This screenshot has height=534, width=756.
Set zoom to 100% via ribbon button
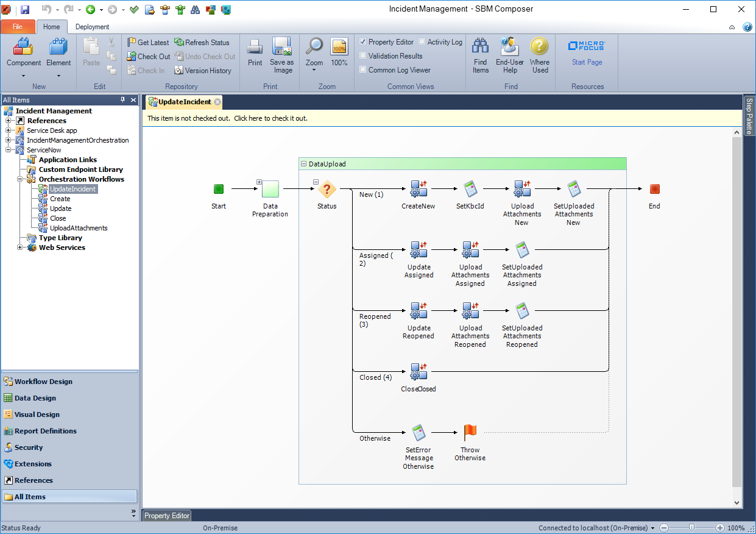point(339,52)
